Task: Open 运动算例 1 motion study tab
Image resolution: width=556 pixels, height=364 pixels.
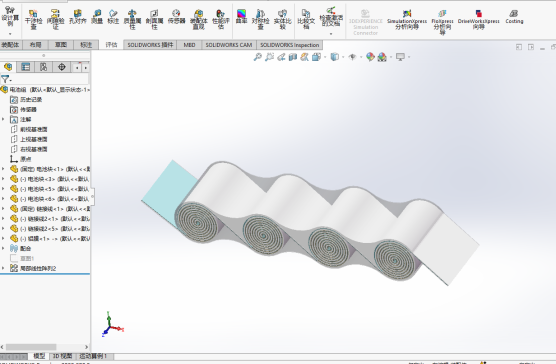Action: click(x=93, y=356)
